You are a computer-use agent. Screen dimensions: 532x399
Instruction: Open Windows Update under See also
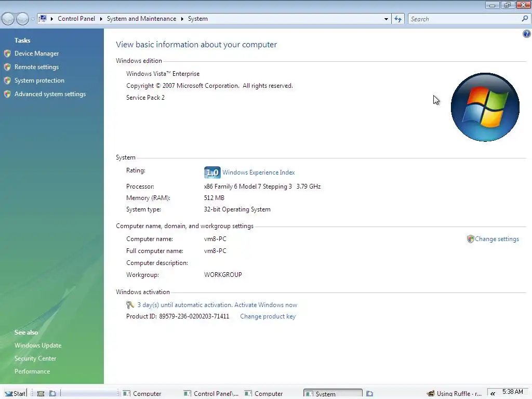click(37, 345)
